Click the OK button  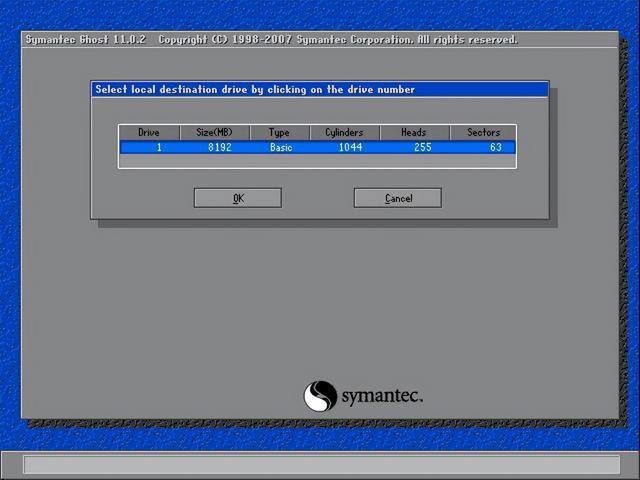point(238,198)
